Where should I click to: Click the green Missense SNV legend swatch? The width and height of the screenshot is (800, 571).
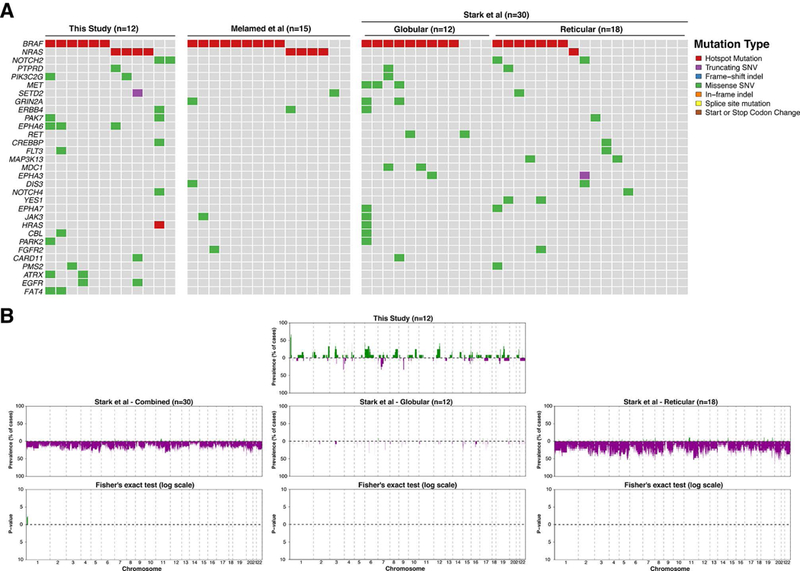pos(698,86)
